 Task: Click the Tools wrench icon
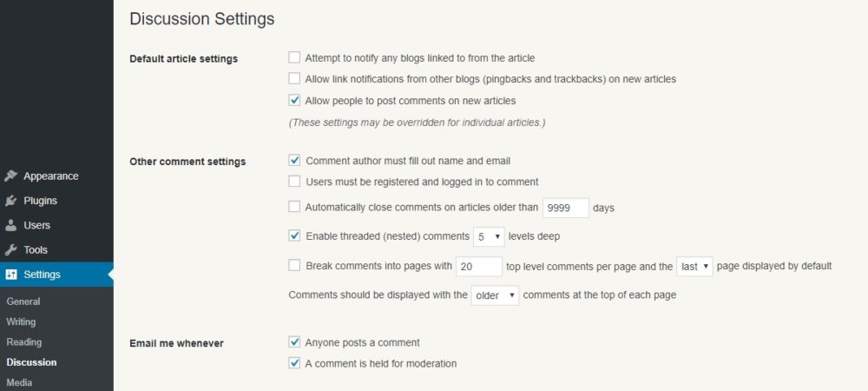point(11,249)
